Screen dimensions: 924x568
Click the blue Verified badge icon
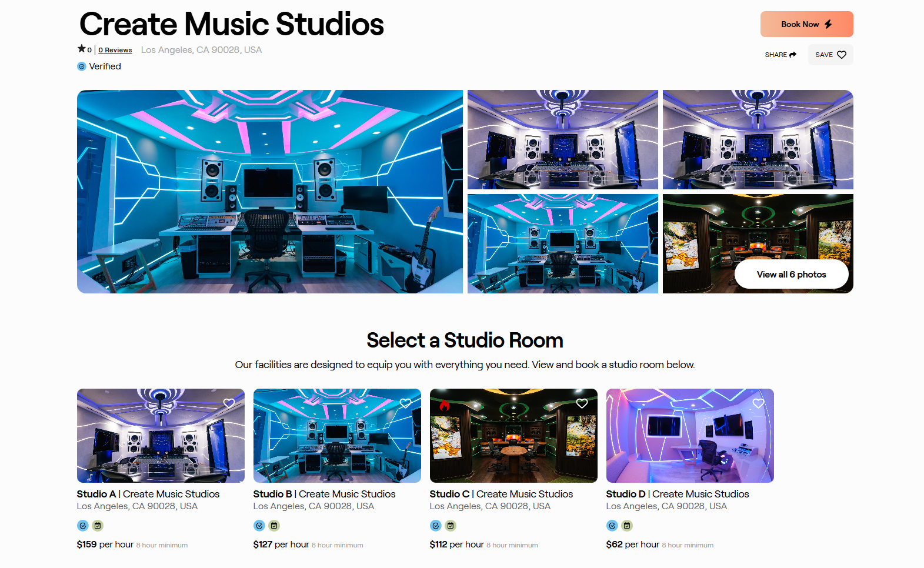pos(82,66)
